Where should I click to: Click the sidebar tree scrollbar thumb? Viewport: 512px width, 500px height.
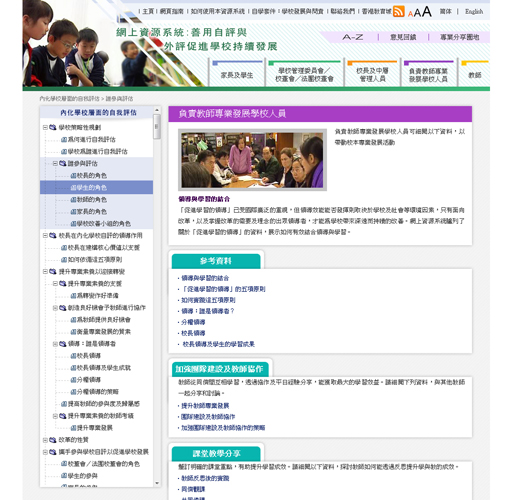tap(157, 127)
